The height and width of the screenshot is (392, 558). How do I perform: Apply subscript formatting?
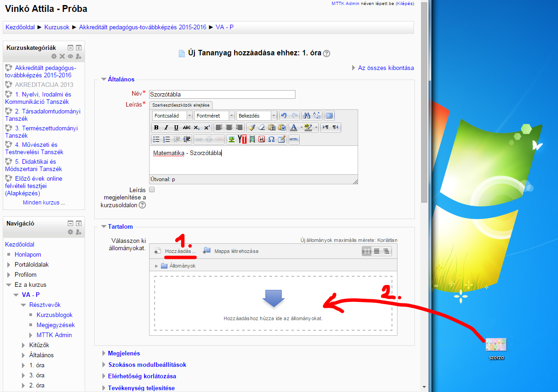[197, 128]
